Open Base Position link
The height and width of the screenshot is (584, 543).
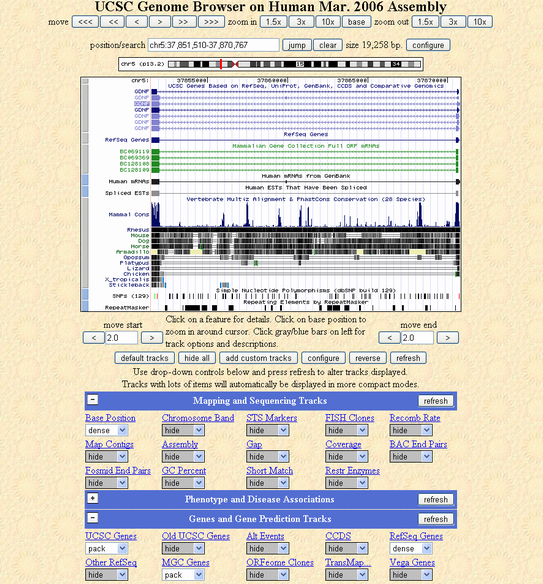(x=110, y=418)
